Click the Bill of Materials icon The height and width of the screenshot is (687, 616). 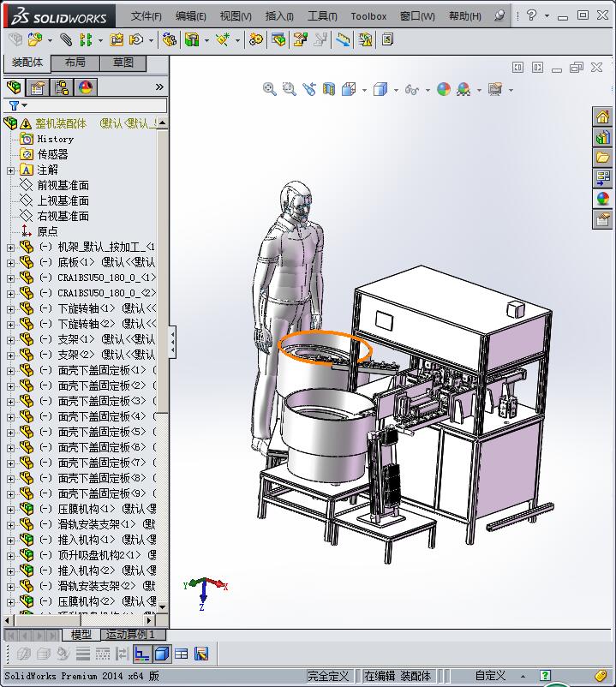[x=278, y=40]
